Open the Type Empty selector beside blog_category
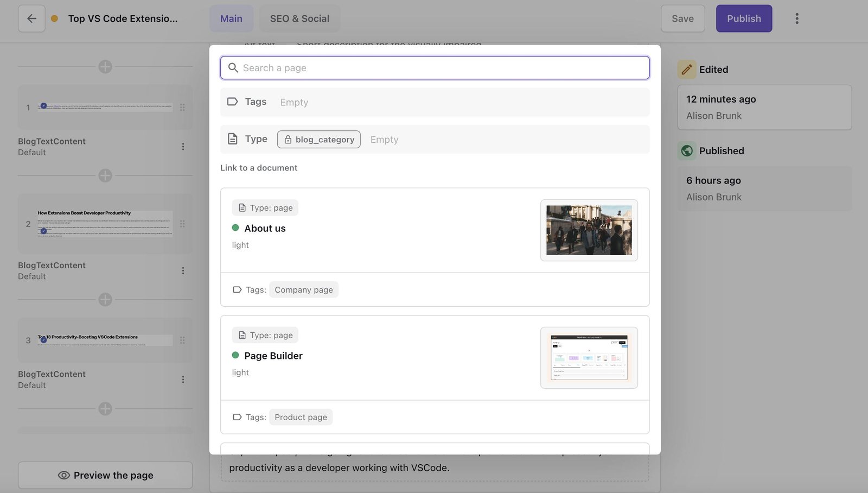 click(x=384, y=140)
